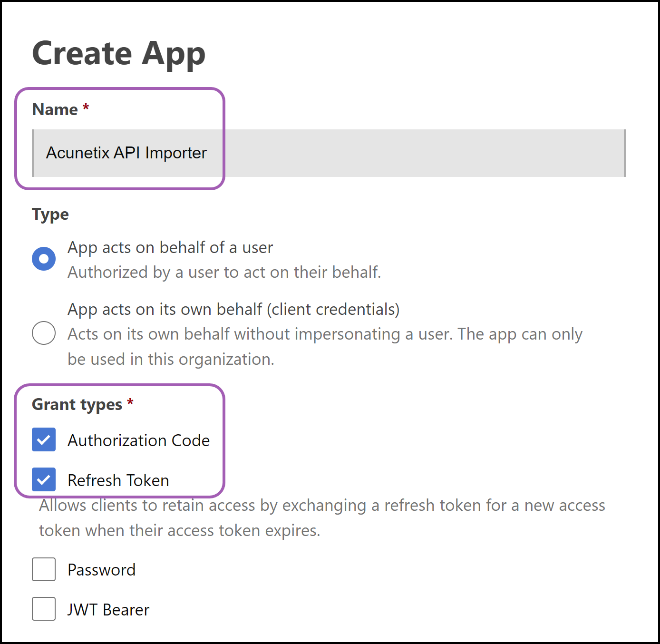Click the 'Authorization Code' label text
This screenshot has height=644, width=660.
[x=138, y=440]
